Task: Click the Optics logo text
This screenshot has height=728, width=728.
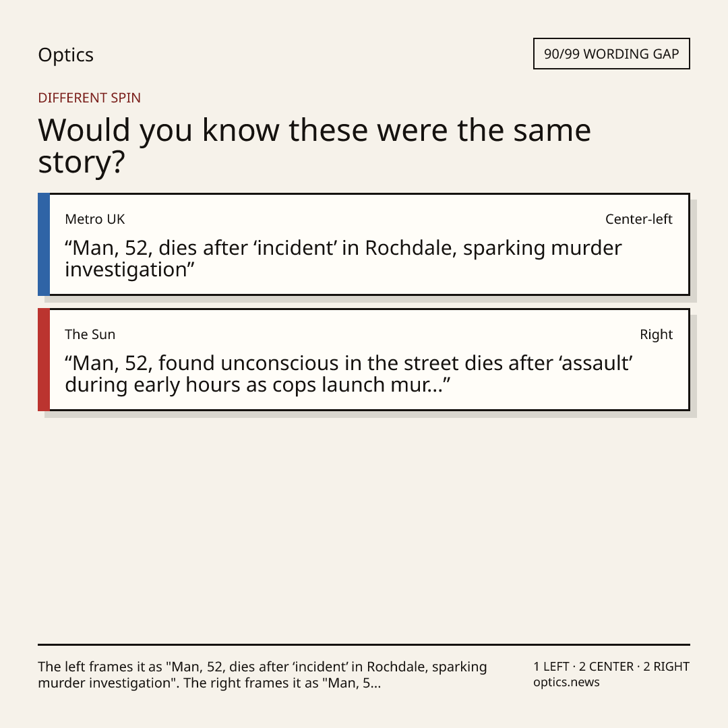Action: click(x=65, y=55)
